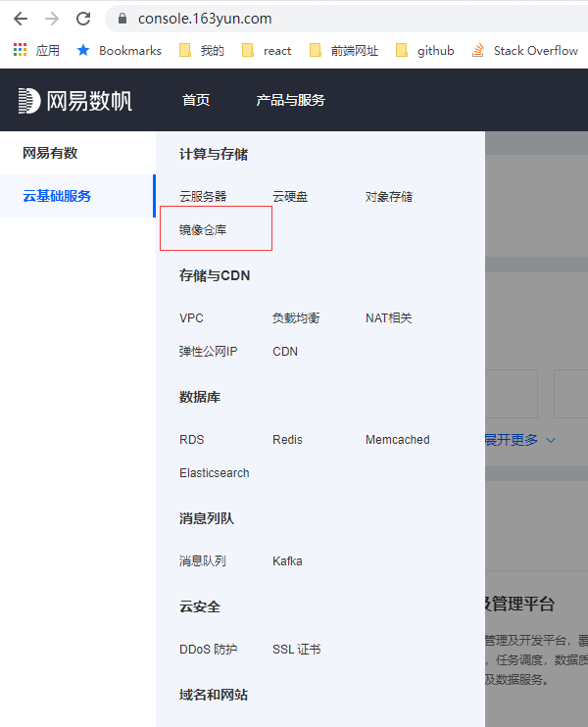Go back with the browser back arrow
Viewport: 588px width, 727px height.
click(21, 19)
